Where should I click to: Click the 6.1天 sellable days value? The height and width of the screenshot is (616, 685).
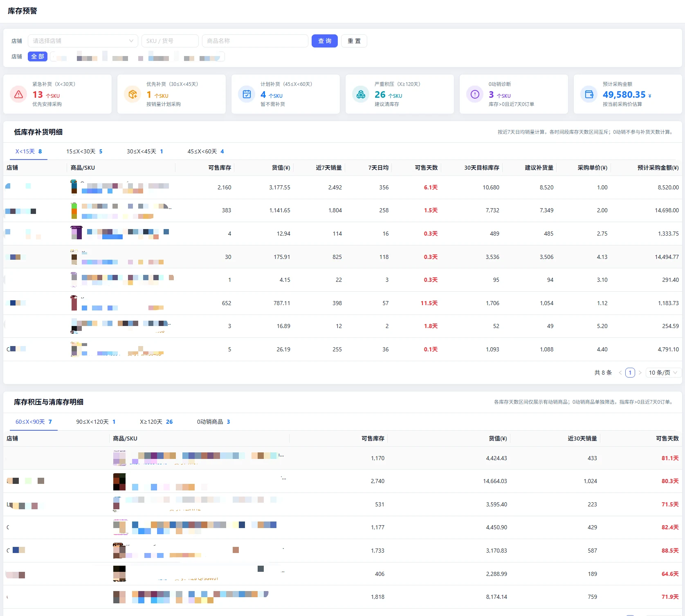(x=431, y=187)
